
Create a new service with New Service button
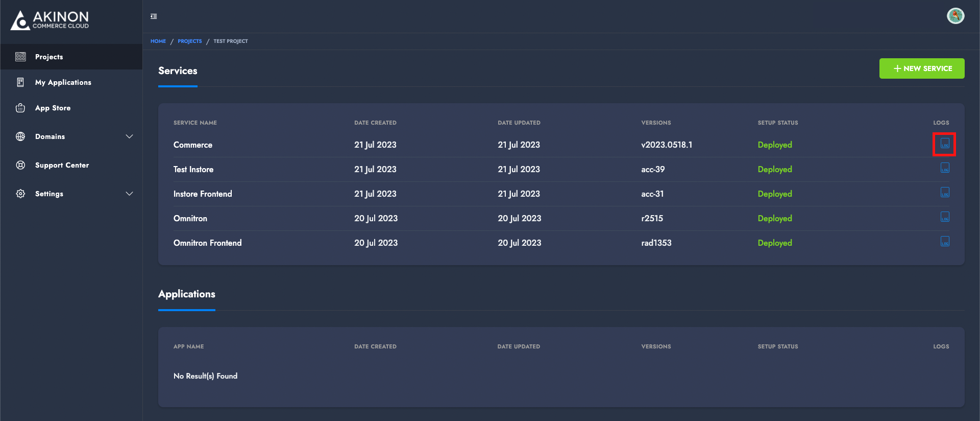tap(921, 68)
